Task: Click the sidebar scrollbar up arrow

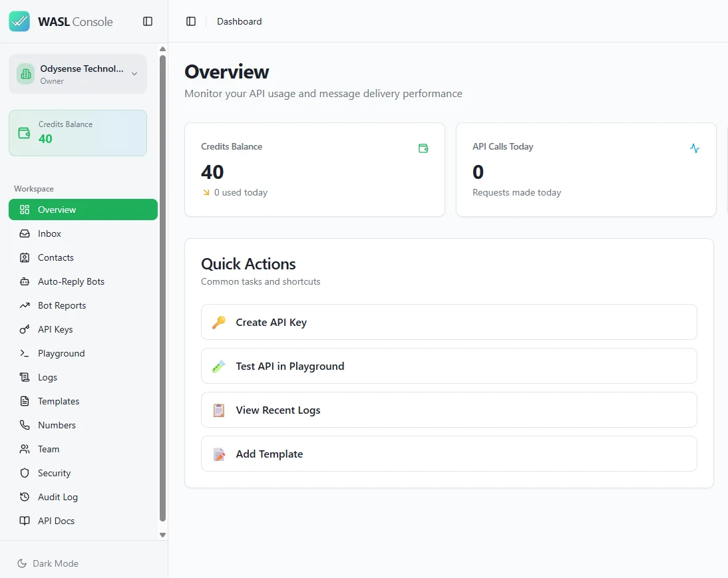Action: tap(162, 49)
